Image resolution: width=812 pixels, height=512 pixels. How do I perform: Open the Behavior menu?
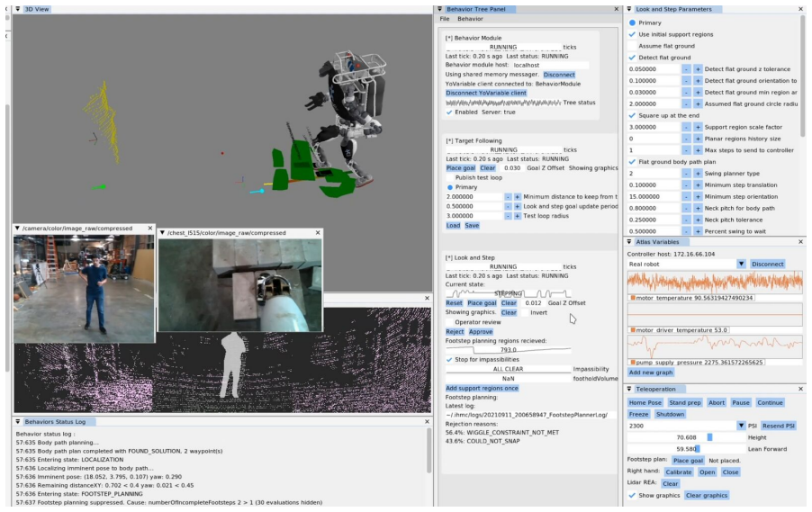[x=470, y=19]
